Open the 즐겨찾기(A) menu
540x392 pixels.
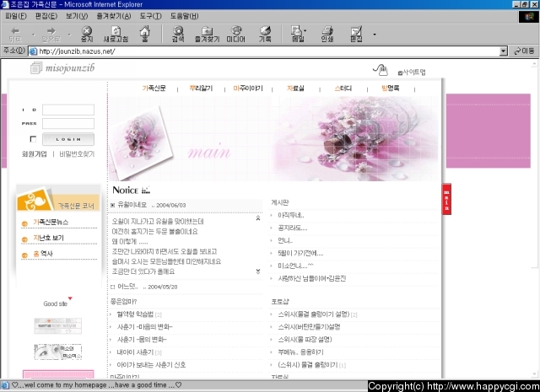tap(114, 16)
